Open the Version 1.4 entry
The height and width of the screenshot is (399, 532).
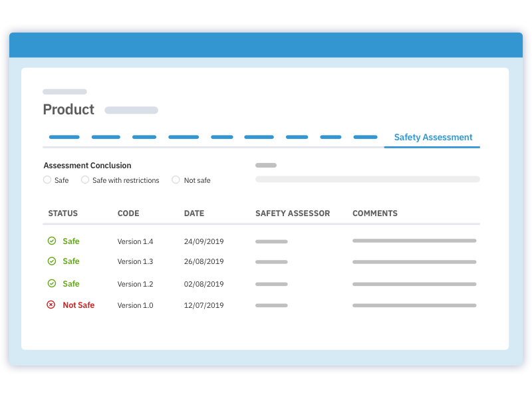click(x=135, y=241)
